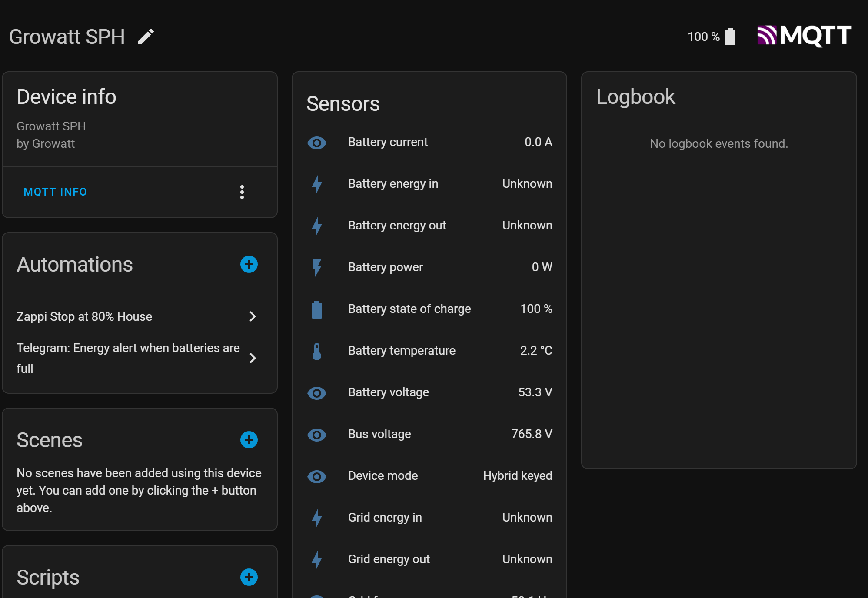Open Telegram: Energy alert when batteries are full
The height and width of the screenshot is (598, 868).
[x=140, y=358]
